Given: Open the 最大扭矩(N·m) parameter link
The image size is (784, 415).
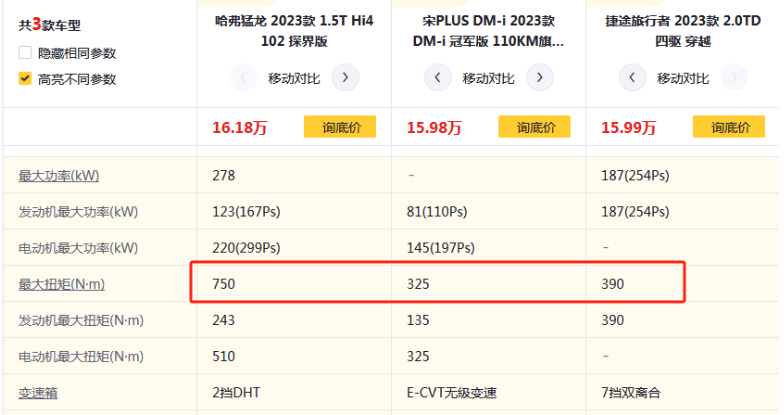Looking at the screenshot, I should pyautogui.click(x=62, y=284).
